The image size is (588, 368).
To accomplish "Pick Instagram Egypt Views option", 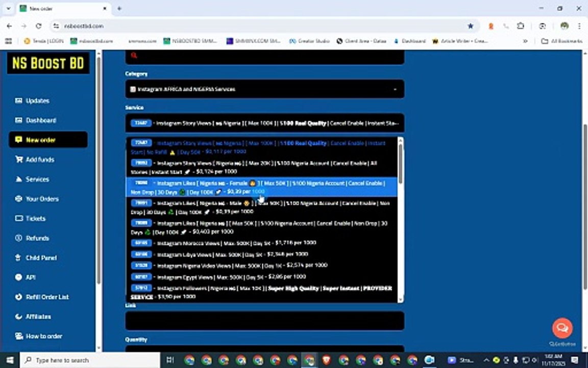I will [x=262, y=277].
